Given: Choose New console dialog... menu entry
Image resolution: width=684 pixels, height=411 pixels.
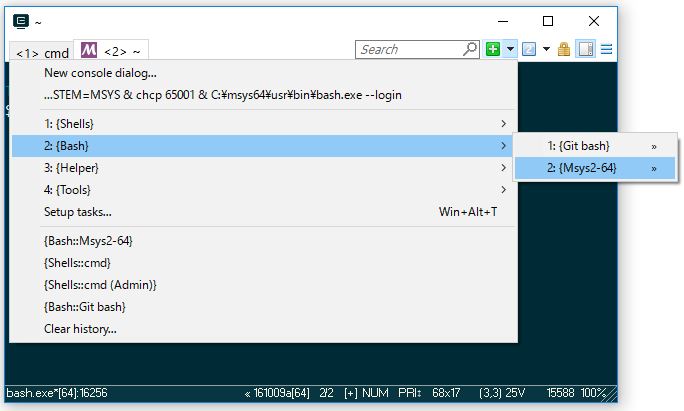Looking at the screenshot, I should pyautogui.click(x=263, y=73).
